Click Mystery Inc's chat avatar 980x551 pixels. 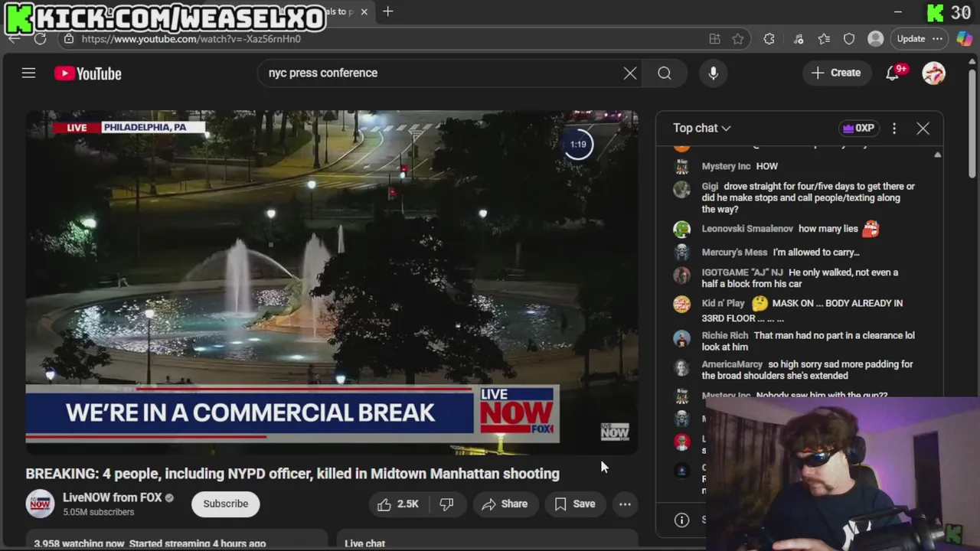click(x=681, y=166)
